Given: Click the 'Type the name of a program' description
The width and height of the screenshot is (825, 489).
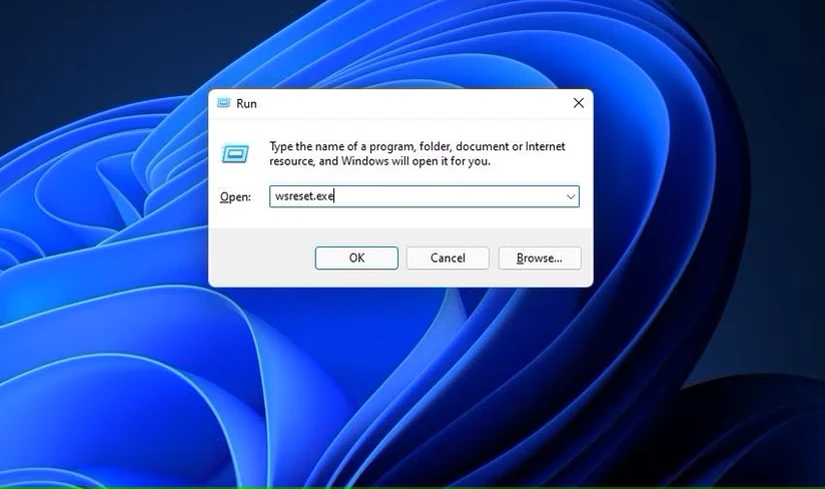Looking at the screenshot, I should (417, 154).
